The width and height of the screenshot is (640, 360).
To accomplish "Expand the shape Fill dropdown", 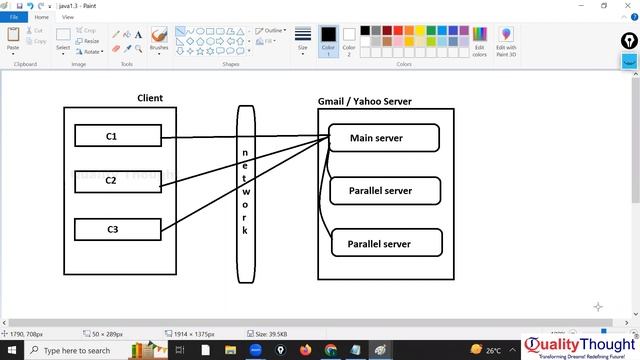I will pos(275,41).
